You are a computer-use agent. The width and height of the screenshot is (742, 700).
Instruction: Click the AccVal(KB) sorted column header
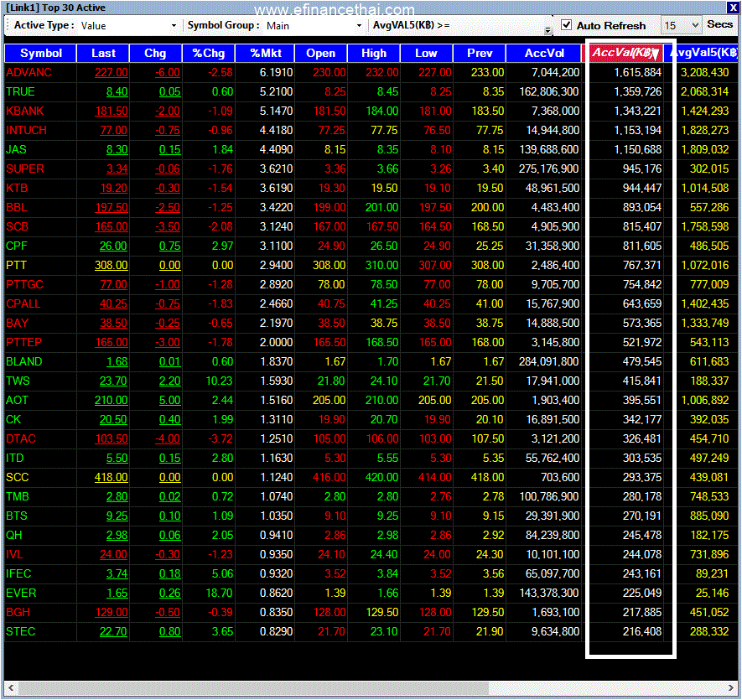click(x=623, y=53)
